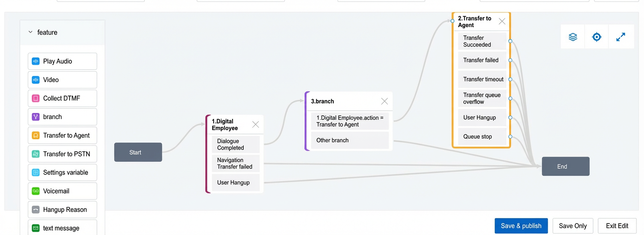Viewport: 644px width, 235px height.
Task: Click the Save Only button
Action: pos(573,226)
